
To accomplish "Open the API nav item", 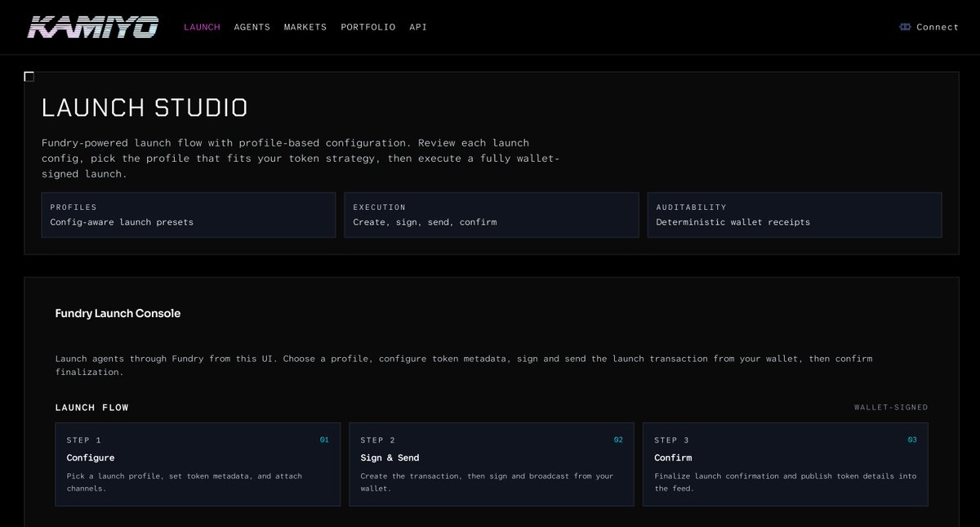I will point(418,27).
